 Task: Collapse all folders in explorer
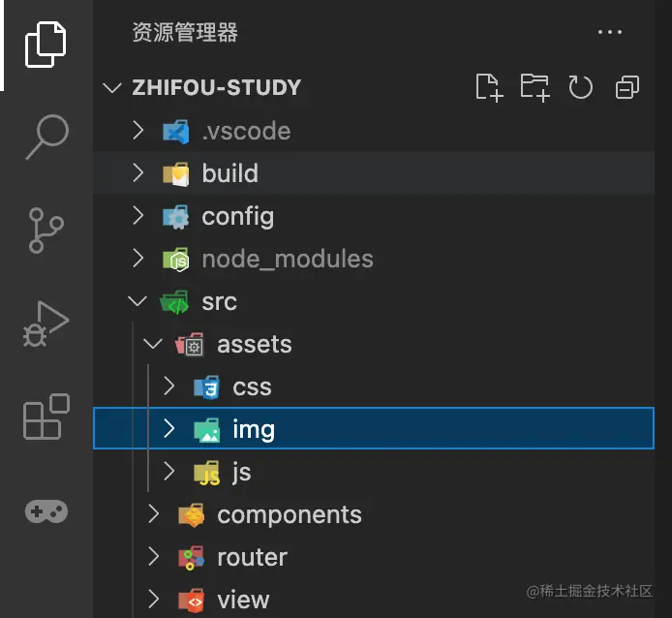(x=627, y=87)
